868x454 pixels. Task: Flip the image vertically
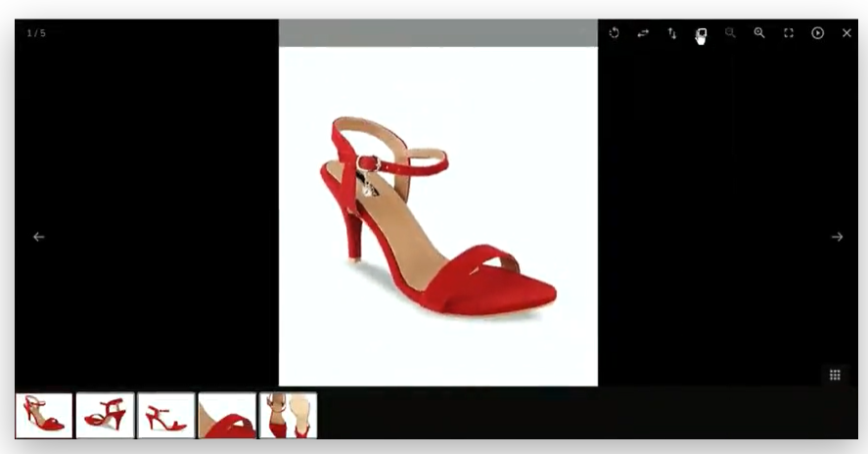point(672,33)
